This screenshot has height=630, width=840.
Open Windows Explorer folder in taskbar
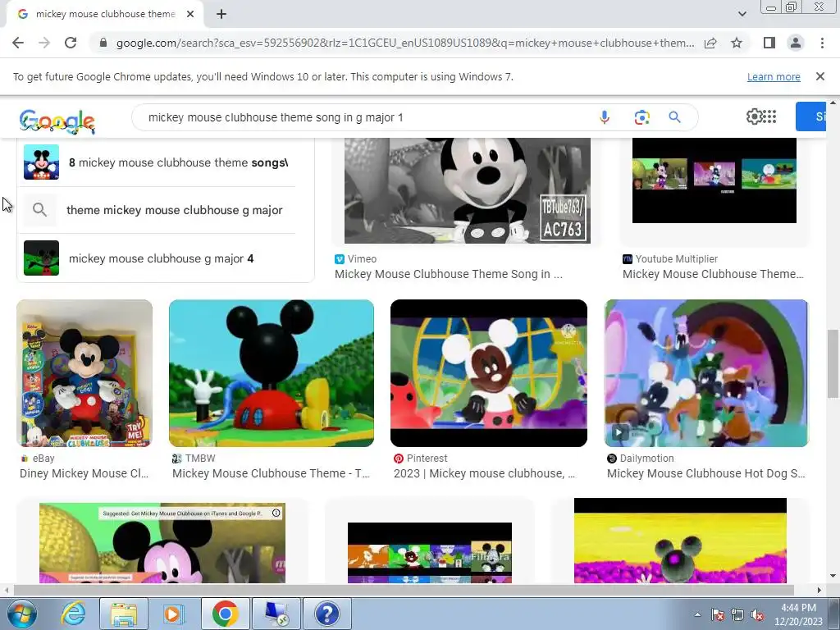[x=124, y=614]
